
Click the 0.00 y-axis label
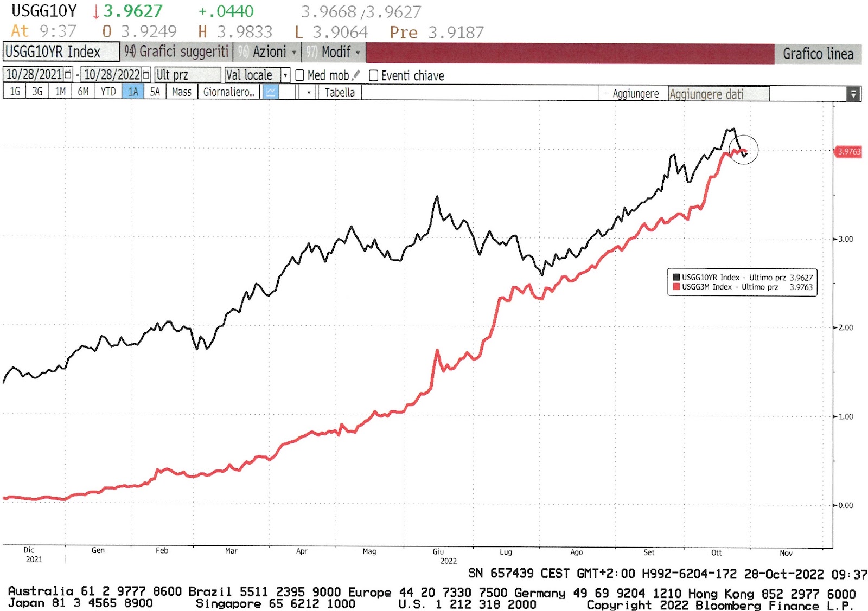845,505
